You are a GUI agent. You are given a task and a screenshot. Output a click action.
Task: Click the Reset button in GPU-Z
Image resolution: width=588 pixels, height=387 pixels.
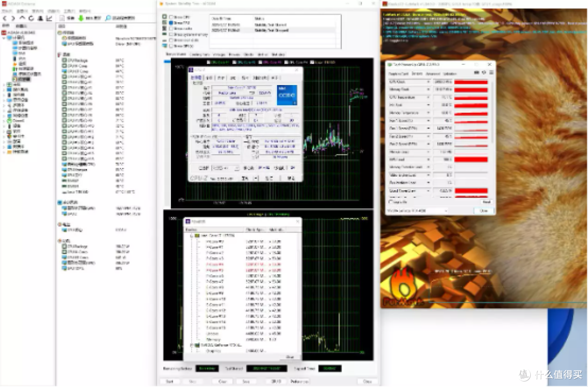pos(486,202)
